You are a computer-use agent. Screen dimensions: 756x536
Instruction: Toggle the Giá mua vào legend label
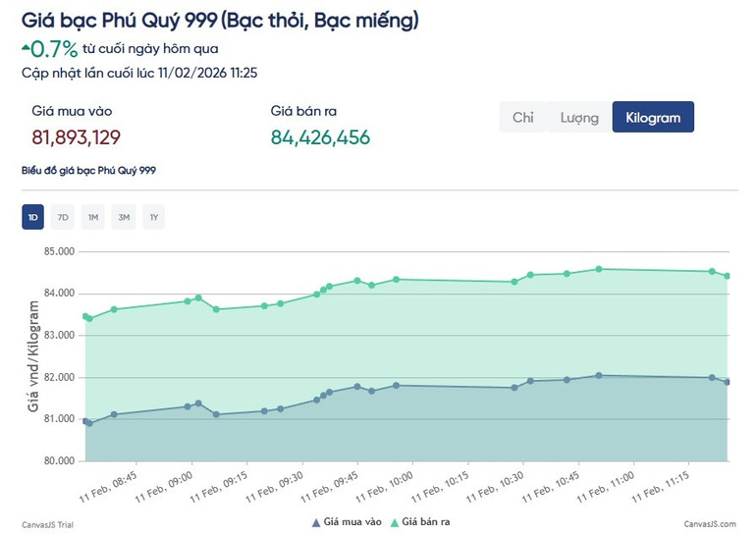tap(352, 522)
